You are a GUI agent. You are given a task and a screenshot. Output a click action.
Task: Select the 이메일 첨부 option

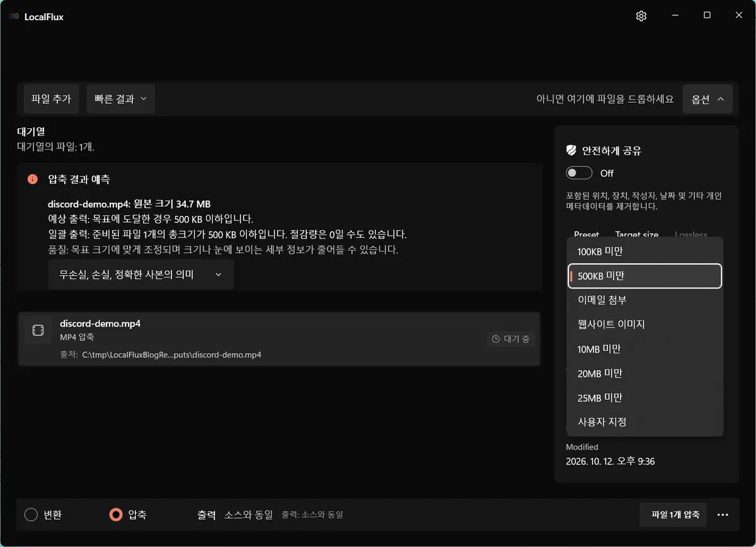click(x=644, y=300)
